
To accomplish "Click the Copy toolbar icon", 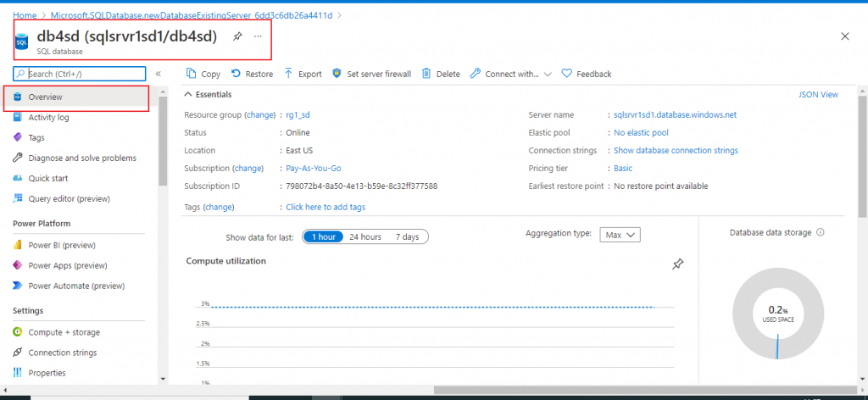I will pyautogui.click(x=192, y=74).
